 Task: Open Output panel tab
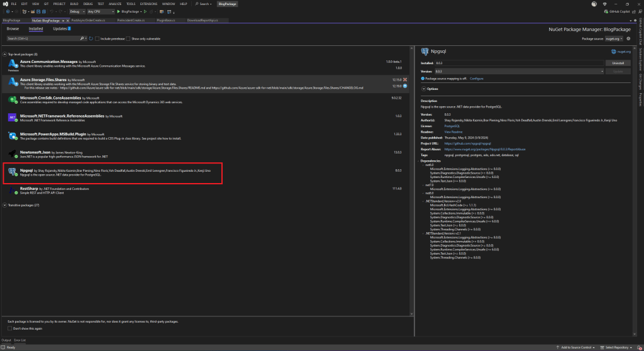click(x=6, y=340)
